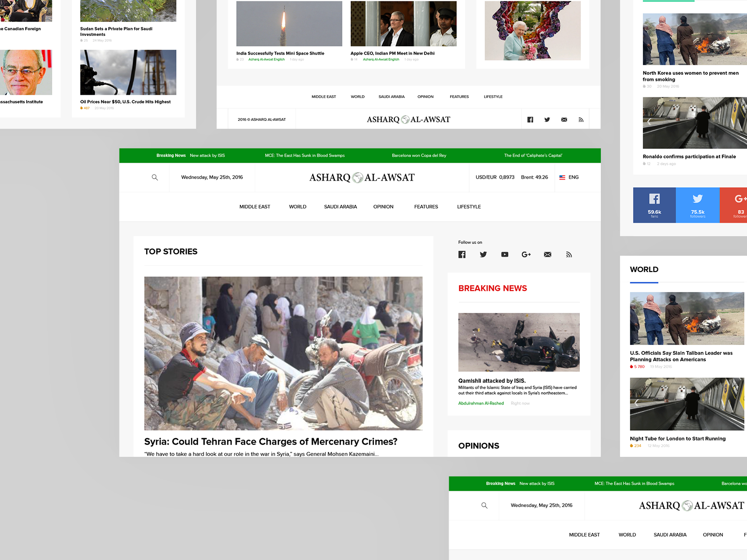Select LIFESTYLE in the small footer navigation
Image resolution: width=747 pixels, height=560 pixels.
pos(493,97)
